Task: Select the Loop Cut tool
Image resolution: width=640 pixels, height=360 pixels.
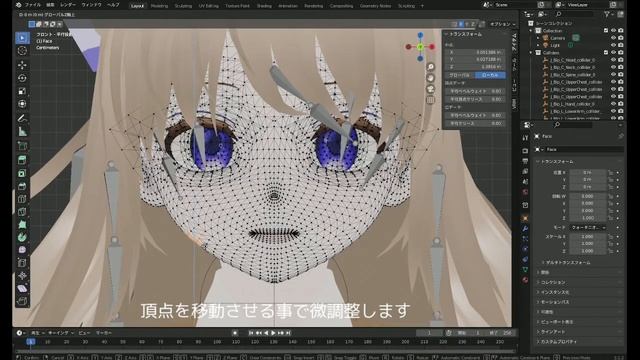Action: click(x=22, y=199)
